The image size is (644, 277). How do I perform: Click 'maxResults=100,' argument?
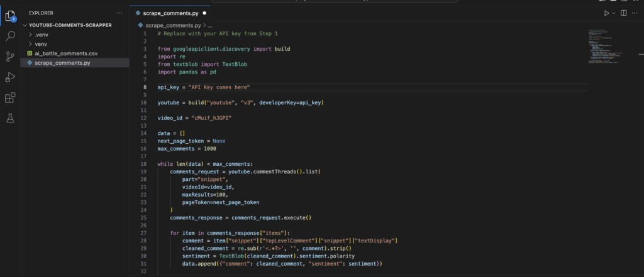point(206,195)
